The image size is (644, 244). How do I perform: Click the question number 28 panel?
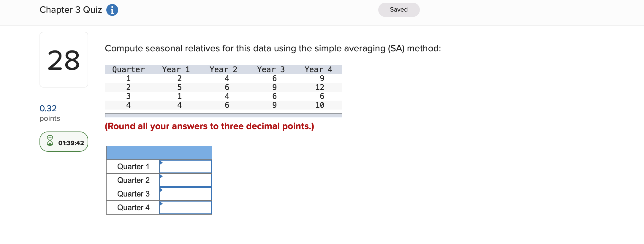pyautogui.click(x=64, y=59)
